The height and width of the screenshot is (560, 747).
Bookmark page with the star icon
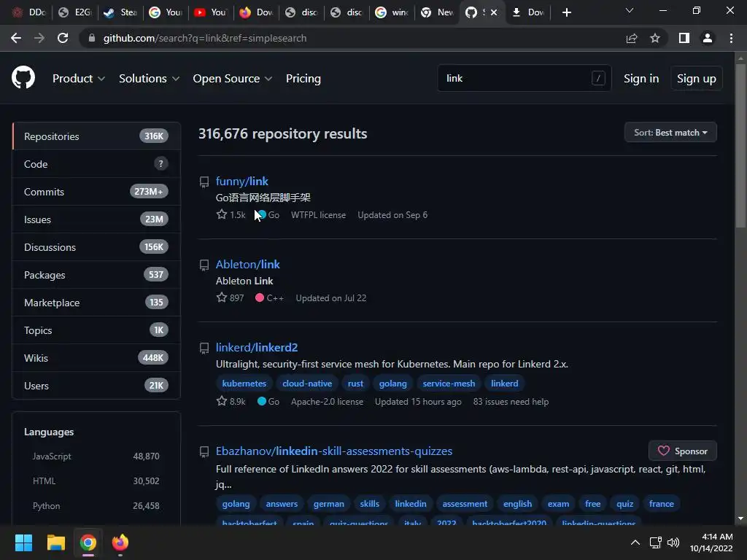click(x=655, y=38)
